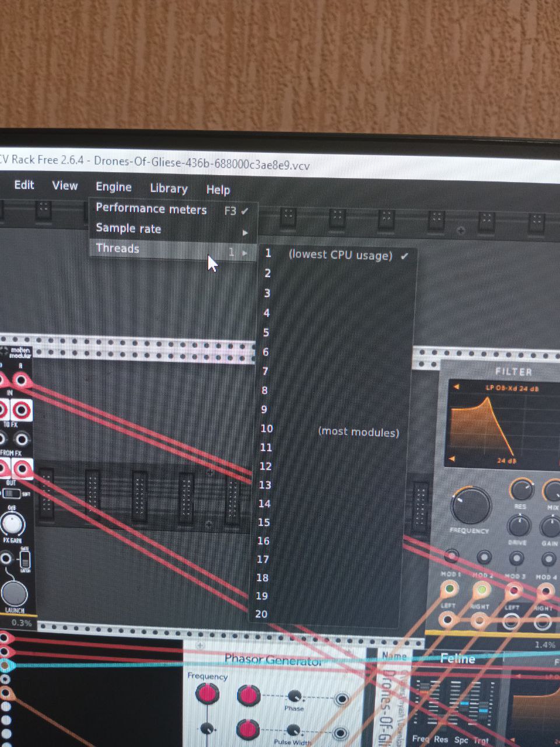Open the Edit menu

(24, 185)
